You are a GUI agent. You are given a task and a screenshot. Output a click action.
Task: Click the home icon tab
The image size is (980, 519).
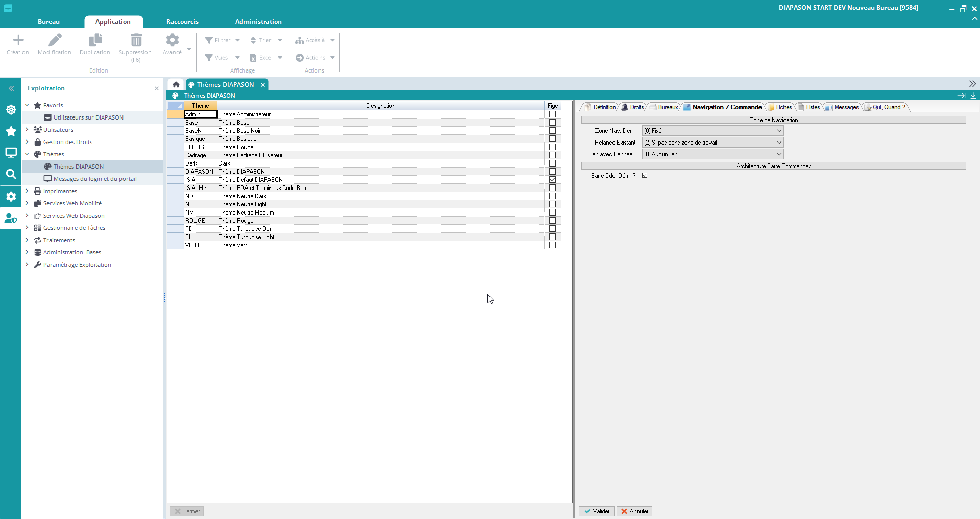coord(176,85)
